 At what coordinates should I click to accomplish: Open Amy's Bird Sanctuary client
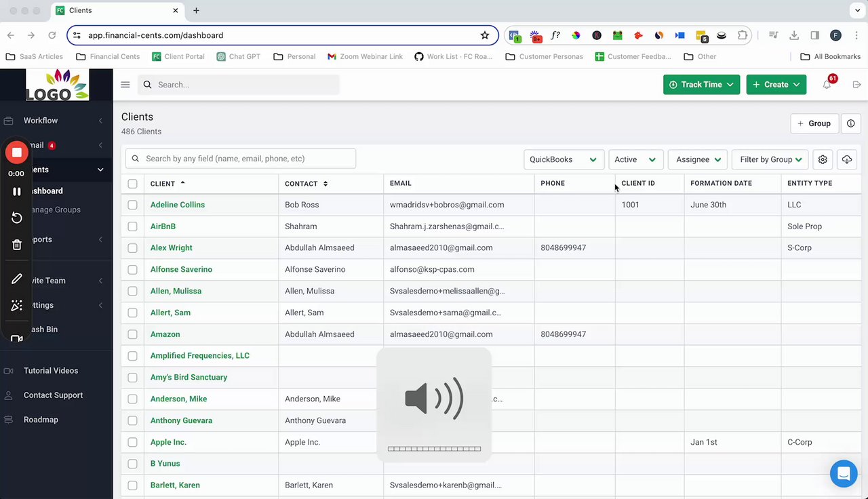tap(189, 378)
